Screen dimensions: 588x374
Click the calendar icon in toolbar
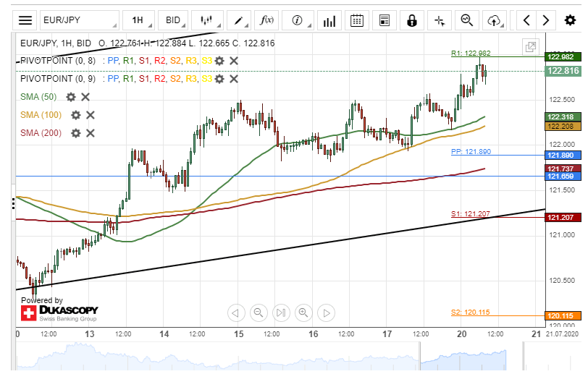pyautogui.click(x=356, y=20)
